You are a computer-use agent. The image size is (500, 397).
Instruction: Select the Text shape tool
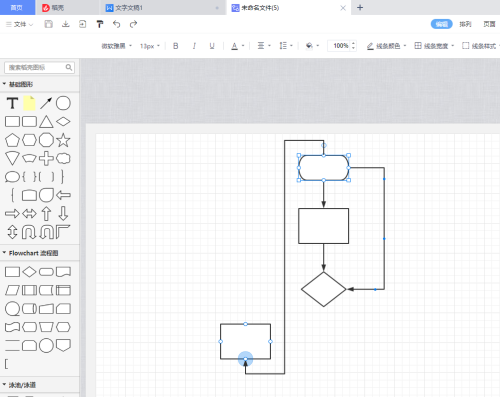point(12,103)
